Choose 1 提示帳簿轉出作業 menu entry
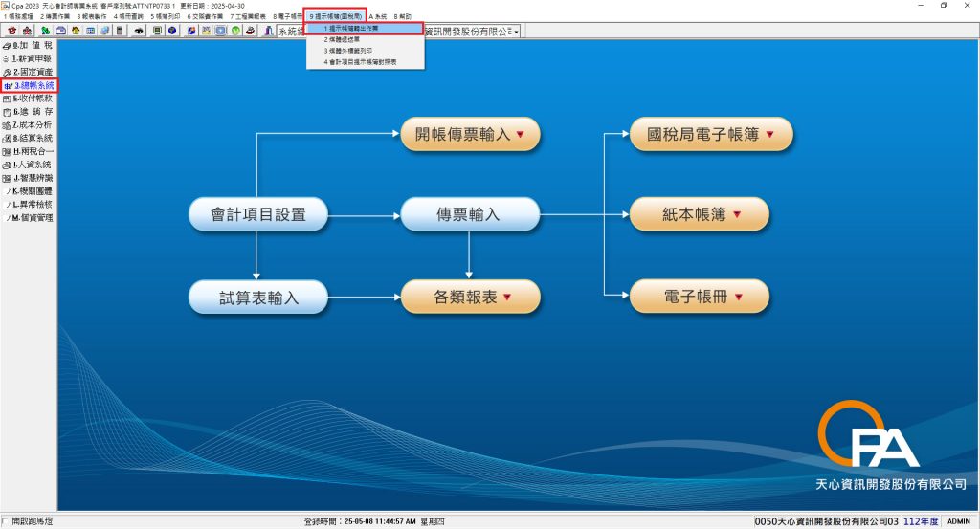 (365, 28)
